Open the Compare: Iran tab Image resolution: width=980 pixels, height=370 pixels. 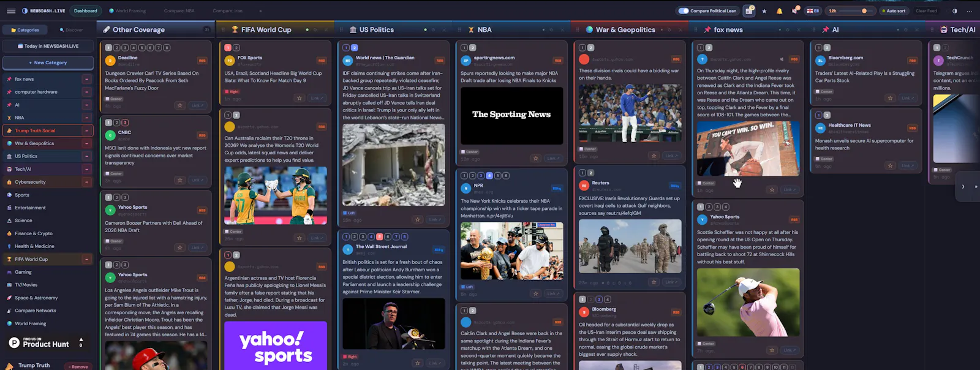click(227, 10)
